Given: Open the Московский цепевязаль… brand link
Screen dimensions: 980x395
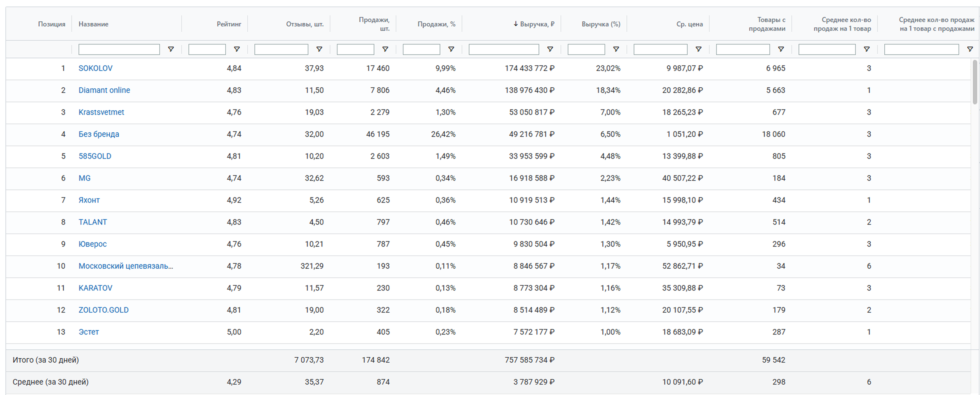Looking at the screenshot, I should coord(126,266).
